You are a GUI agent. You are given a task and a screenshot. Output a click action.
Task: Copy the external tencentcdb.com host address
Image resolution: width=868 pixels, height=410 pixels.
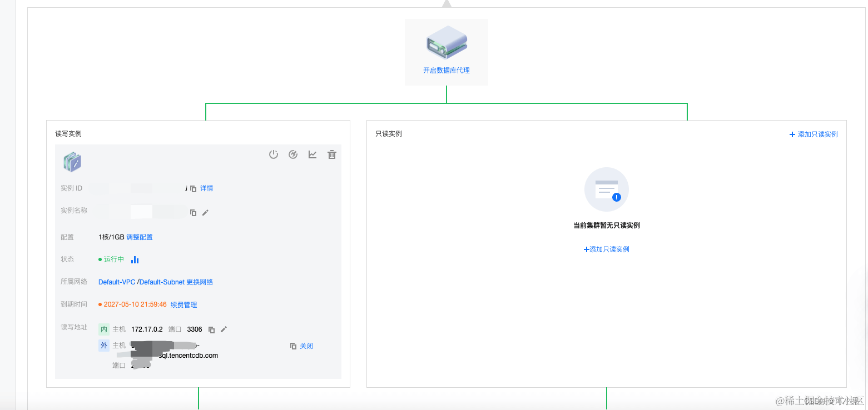pyautogui.click(x=293, y=346)
